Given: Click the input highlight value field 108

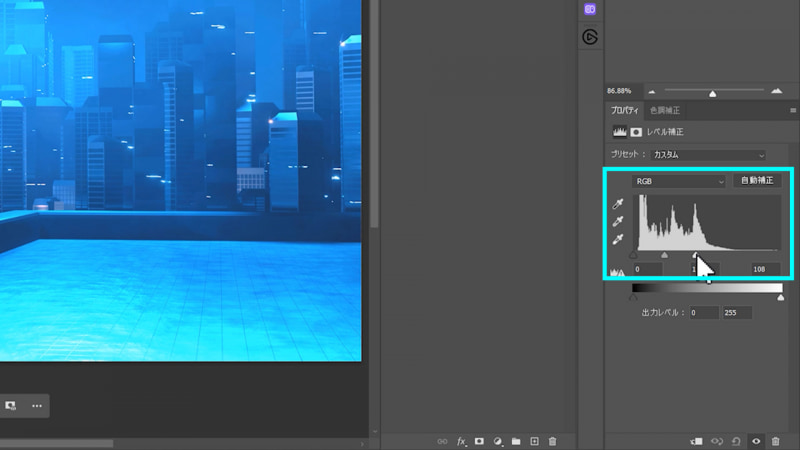Looking at the screenshot, I should tap(766, 269).
